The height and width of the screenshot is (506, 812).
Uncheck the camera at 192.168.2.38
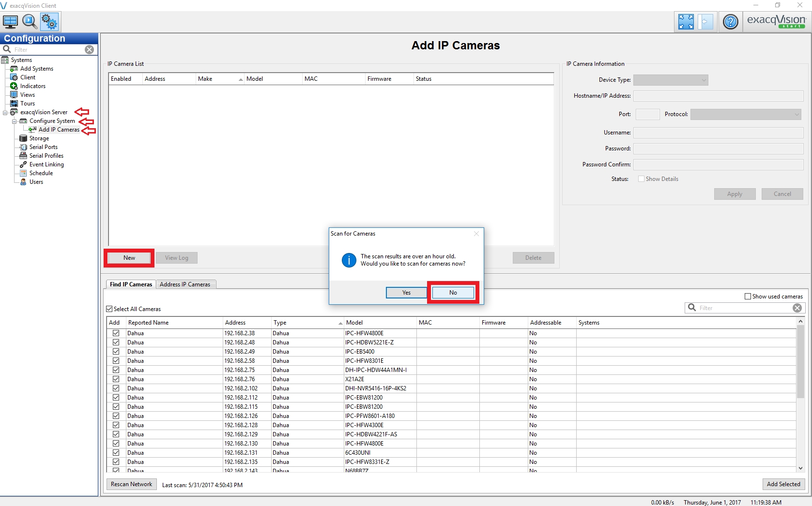(x=116, y=333)
